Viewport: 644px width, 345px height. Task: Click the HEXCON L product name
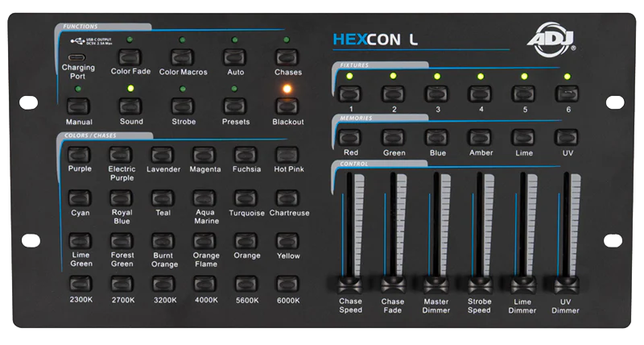point(375,39)
